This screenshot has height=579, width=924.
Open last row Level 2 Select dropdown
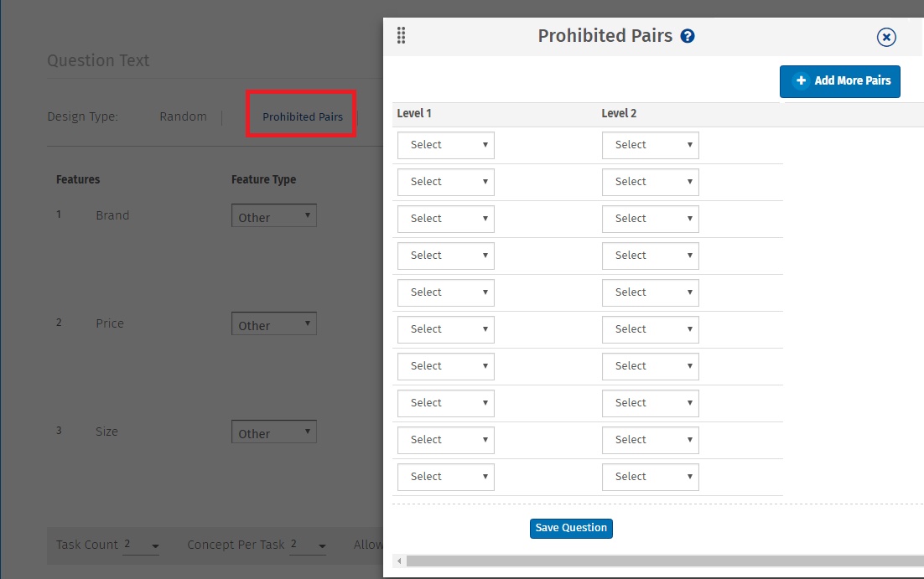pos(650,477)
